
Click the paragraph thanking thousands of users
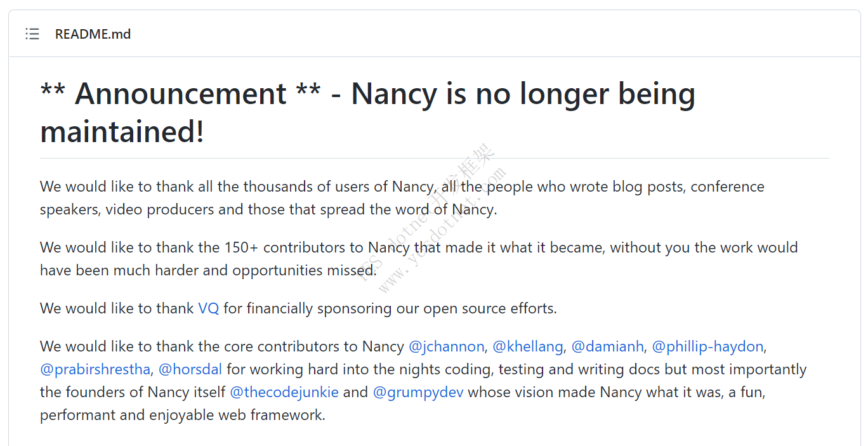[402, 198]
